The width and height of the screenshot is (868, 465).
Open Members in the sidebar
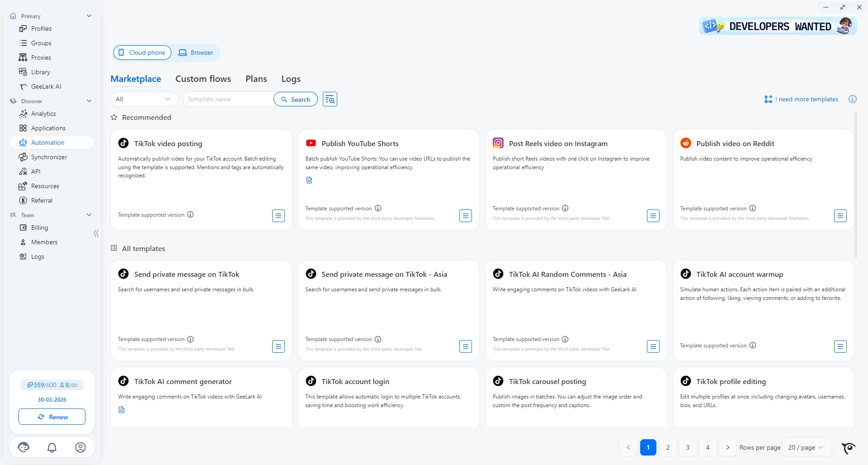pyautogui.click(x=52, y=242)
